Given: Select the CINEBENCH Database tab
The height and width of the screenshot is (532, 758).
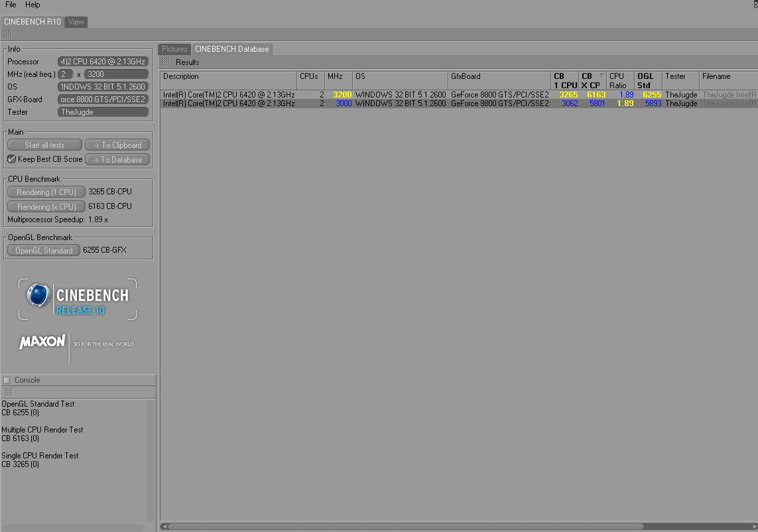Looking at the screenshot, I should tap(231, 49).
